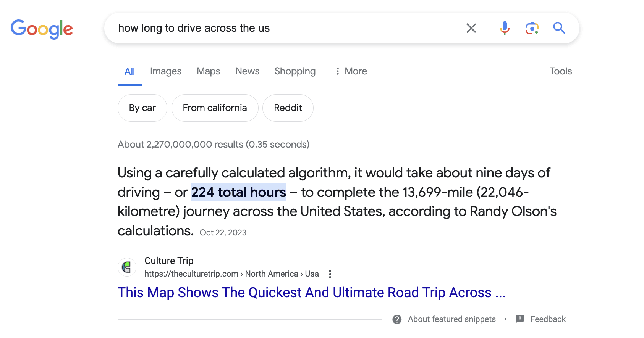Image resolution: width=644 pixels, height=338 pixels.
Task: Select the "From california" suggestion chip
Action: click(215, 108)
